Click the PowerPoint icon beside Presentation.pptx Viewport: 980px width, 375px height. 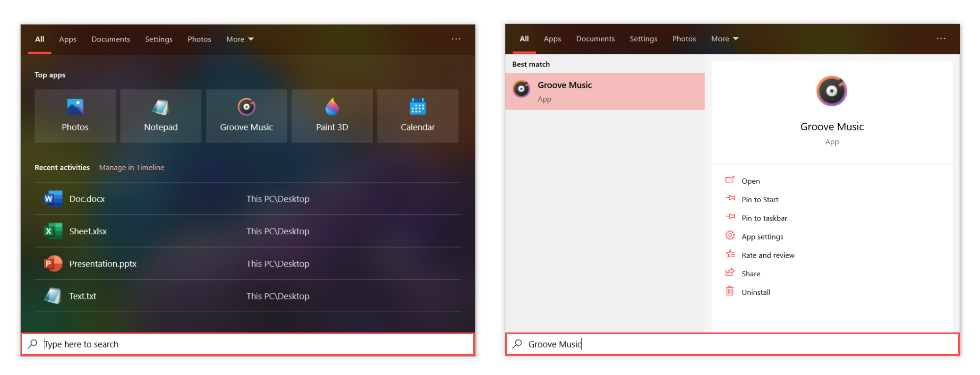53,264
